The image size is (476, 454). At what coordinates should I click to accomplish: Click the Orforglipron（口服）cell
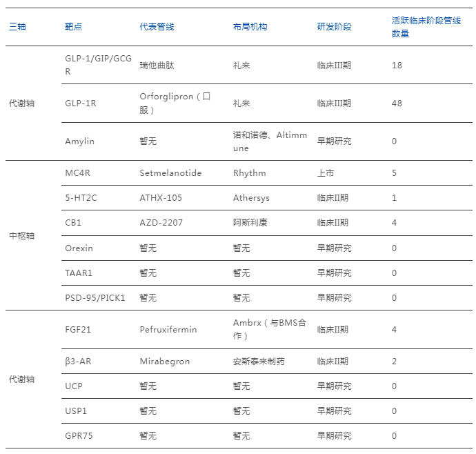(x=175, y=103)
